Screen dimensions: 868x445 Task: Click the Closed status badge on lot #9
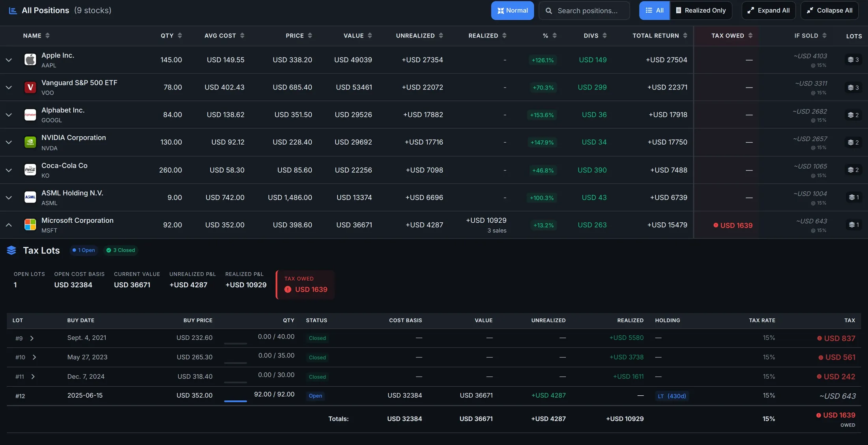317,338
